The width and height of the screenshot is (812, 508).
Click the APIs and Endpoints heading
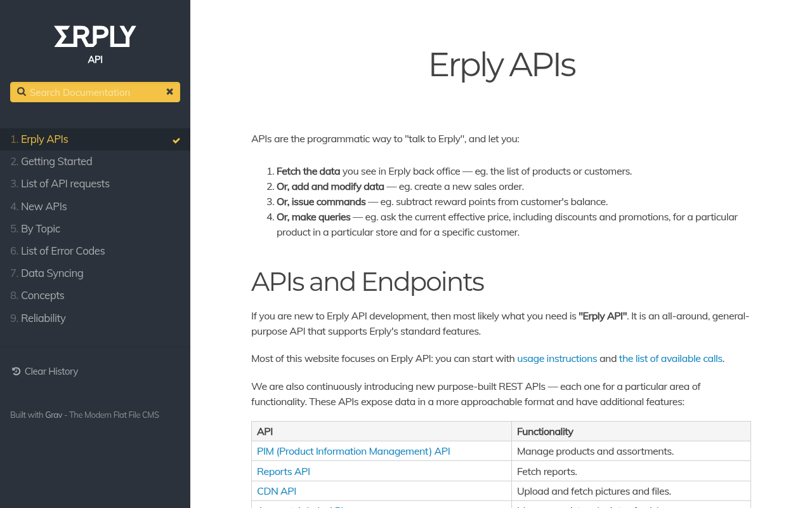tap(367, 281)
